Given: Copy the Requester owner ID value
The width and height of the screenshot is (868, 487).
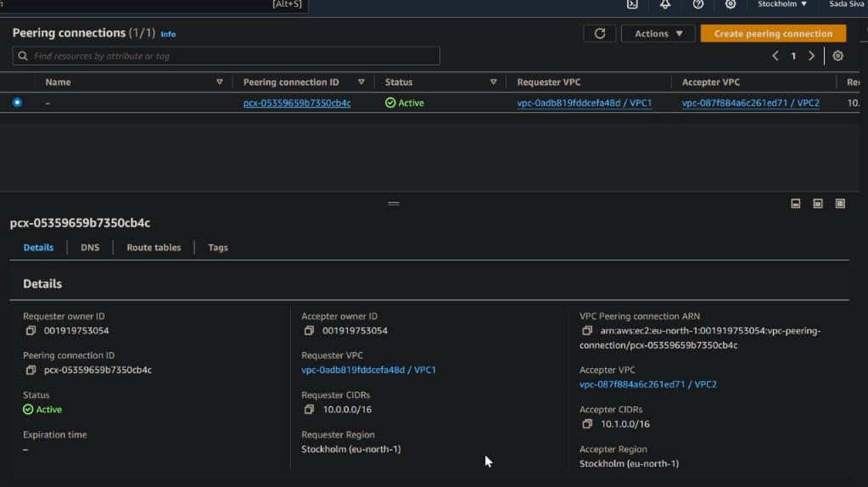Looking at the screenshot, I should click(31, 331).
